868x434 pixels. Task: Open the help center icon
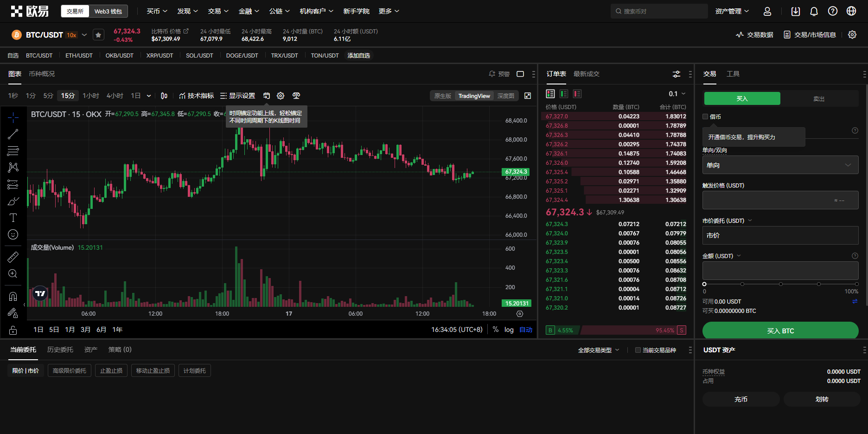833,11
